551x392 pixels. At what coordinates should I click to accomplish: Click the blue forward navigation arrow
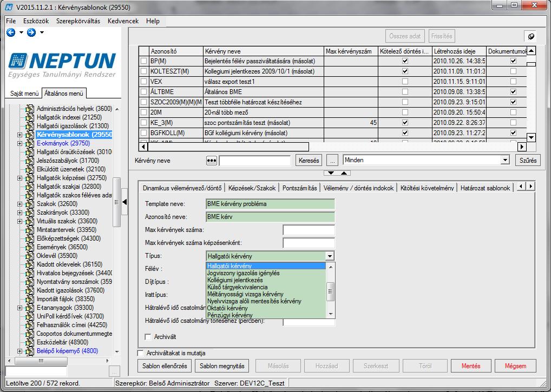(x=31, y=32)
